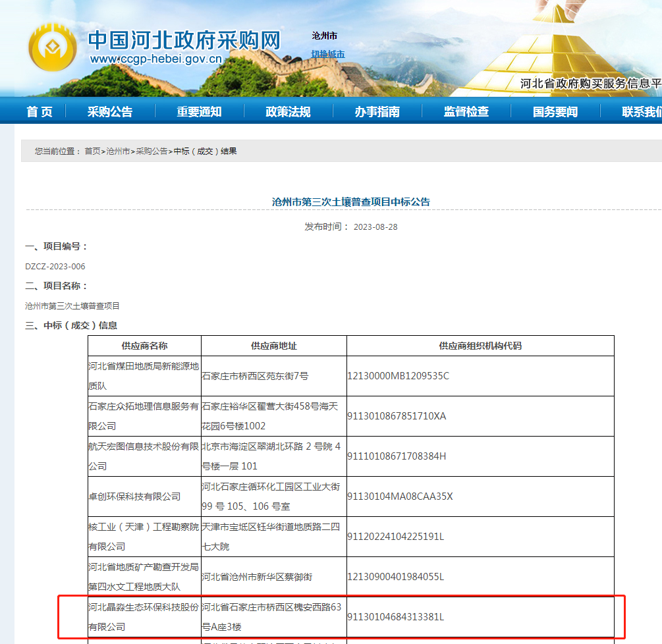Click the code 91120224104225191L
662x644 pixels.
click(396, 537)
